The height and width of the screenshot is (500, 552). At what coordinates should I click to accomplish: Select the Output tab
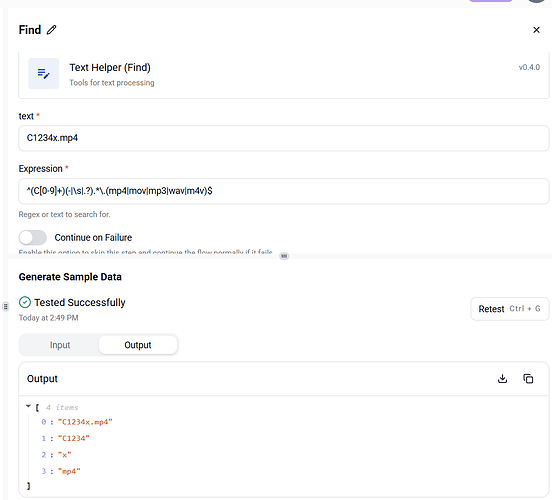[138, 345]
